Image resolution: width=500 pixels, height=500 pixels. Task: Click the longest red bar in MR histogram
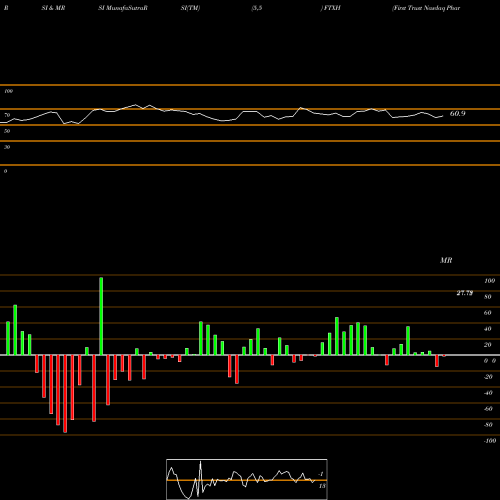click(x=65, y=394)
